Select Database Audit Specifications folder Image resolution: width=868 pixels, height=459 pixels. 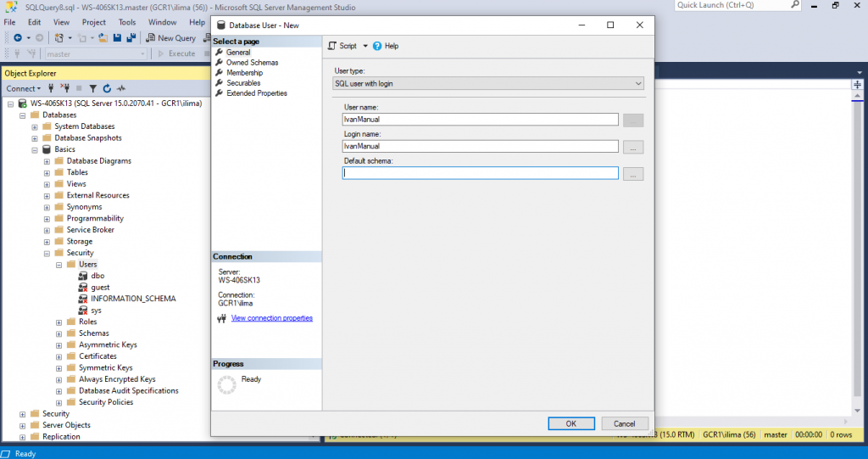point(129,391)
